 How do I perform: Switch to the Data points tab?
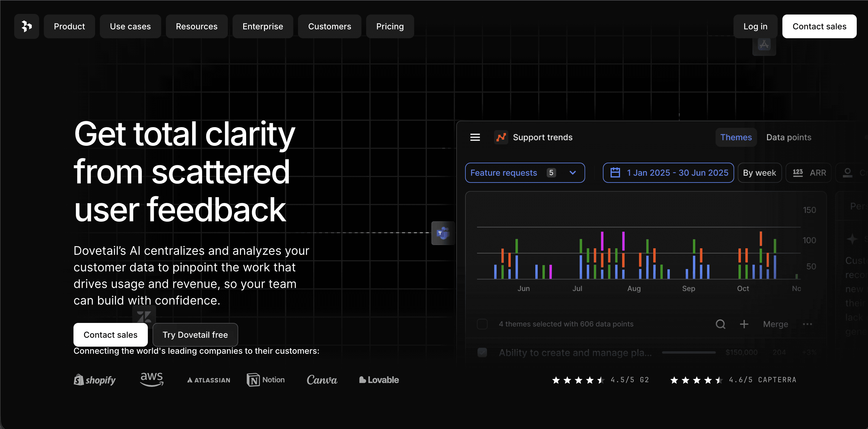789,137
